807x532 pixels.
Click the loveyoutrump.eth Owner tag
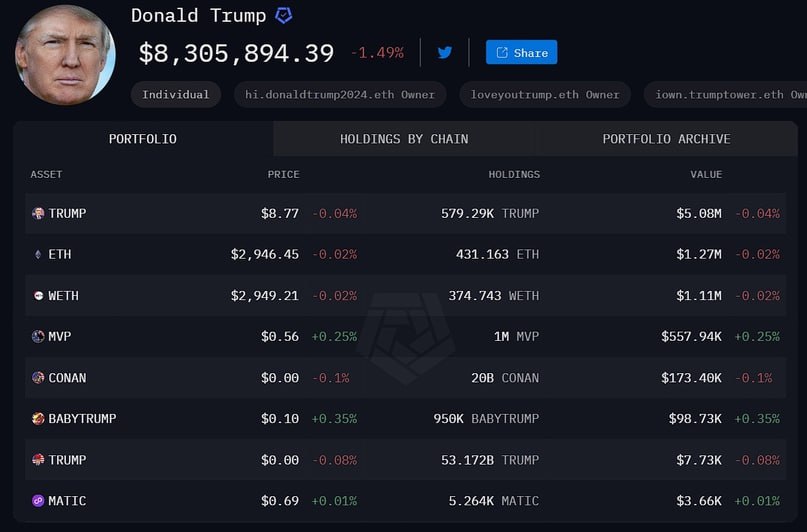(x=545, y=95)
